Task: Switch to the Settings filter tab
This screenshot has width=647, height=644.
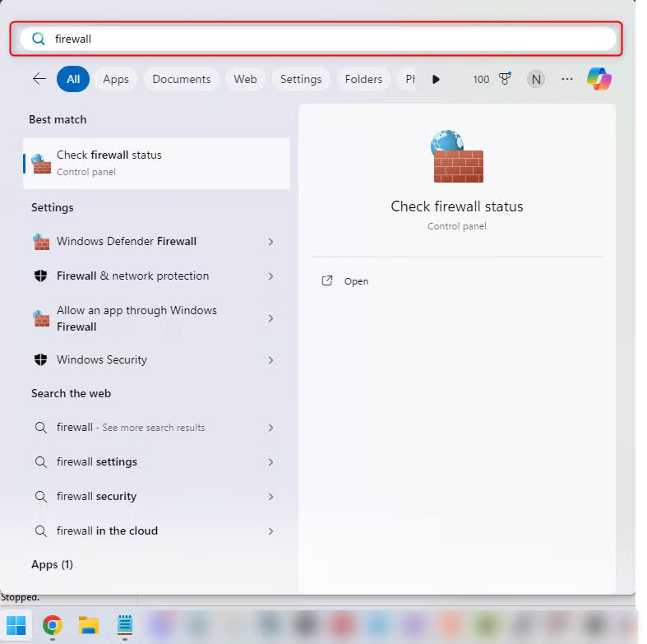Action: click(x=301, y=79)
